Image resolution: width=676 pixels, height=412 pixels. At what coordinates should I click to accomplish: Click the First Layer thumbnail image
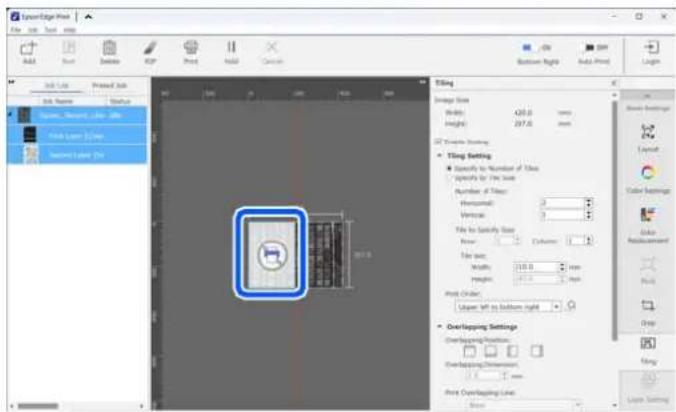tap(29, 135)
